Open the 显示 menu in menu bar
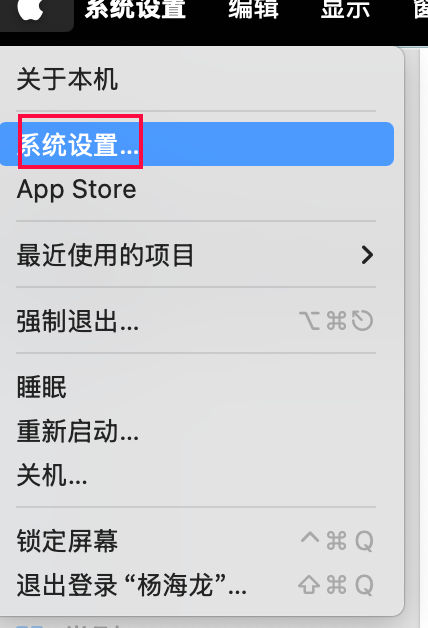The width and height of the screenshot is (428, 628). tap(345, 9)
